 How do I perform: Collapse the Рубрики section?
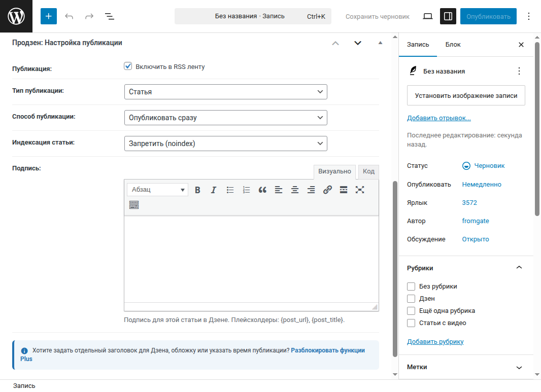point(519,268)
